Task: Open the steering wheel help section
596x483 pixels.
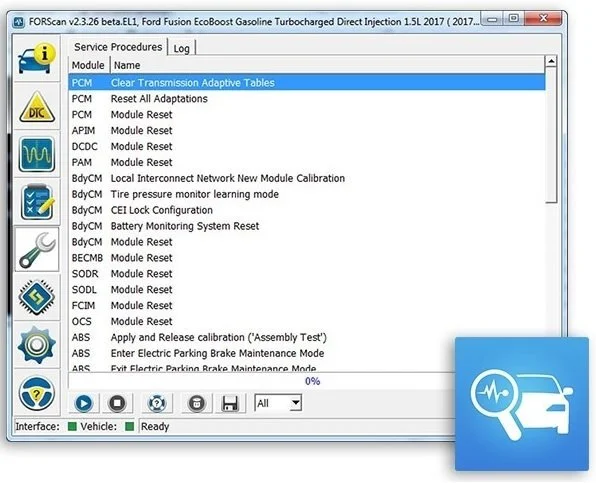Action: tap(36, 393)
